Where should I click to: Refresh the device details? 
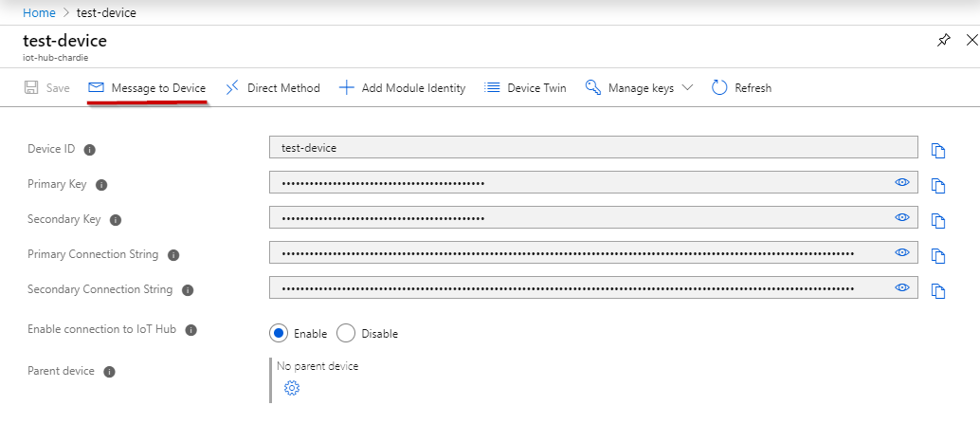[741, 88]
